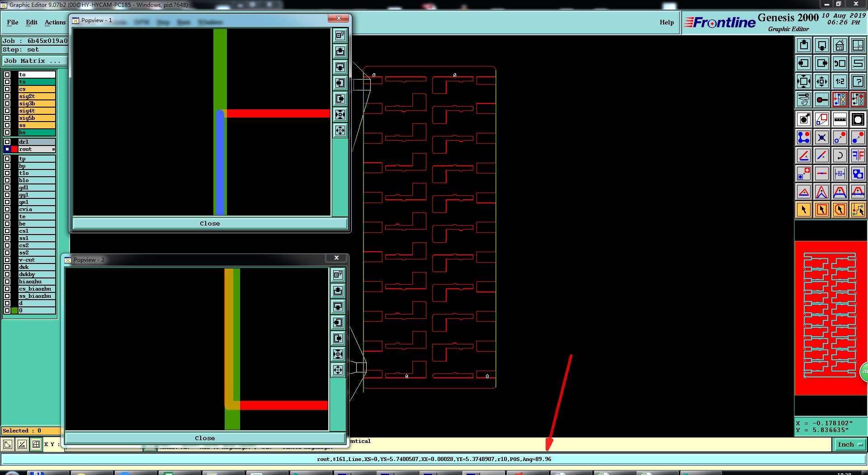
Task: Click the green color swatch on layer 0
Action: (x=14, y=310)
